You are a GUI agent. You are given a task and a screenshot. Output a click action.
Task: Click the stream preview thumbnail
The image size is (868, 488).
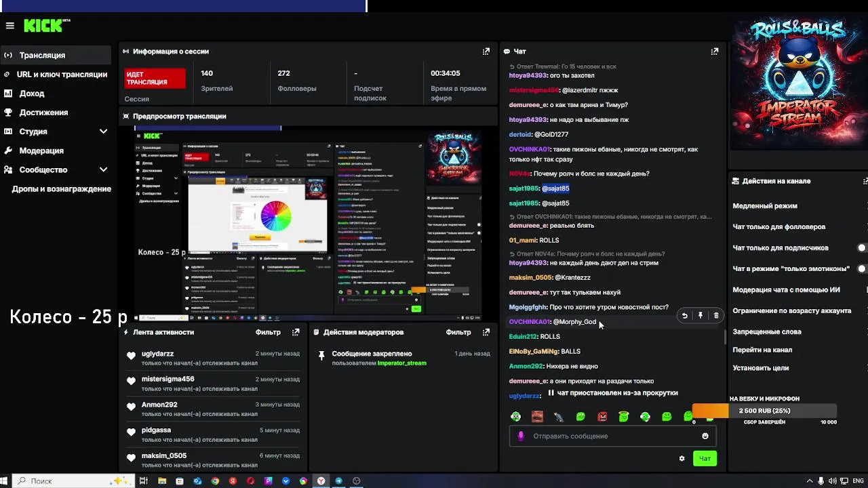(308, 223)
